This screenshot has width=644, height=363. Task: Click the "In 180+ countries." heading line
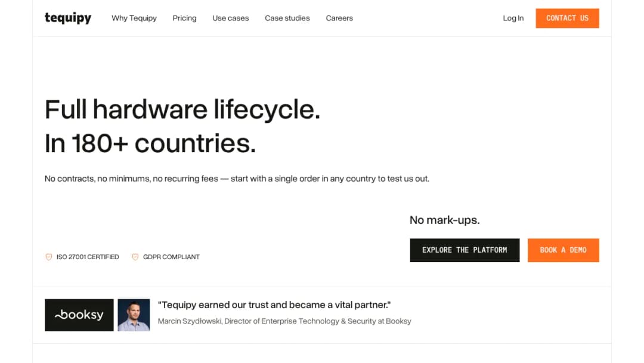pyautogui.click(x=150, y=143)
